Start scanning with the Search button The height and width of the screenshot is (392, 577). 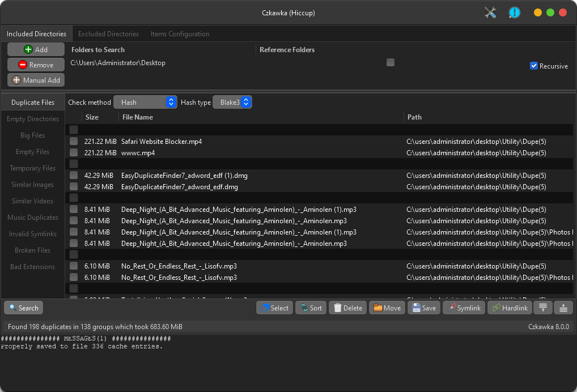click(x=23, y=308)
